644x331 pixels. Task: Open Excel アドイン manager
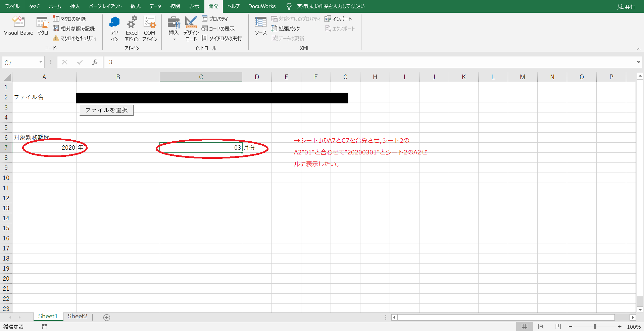132,29
